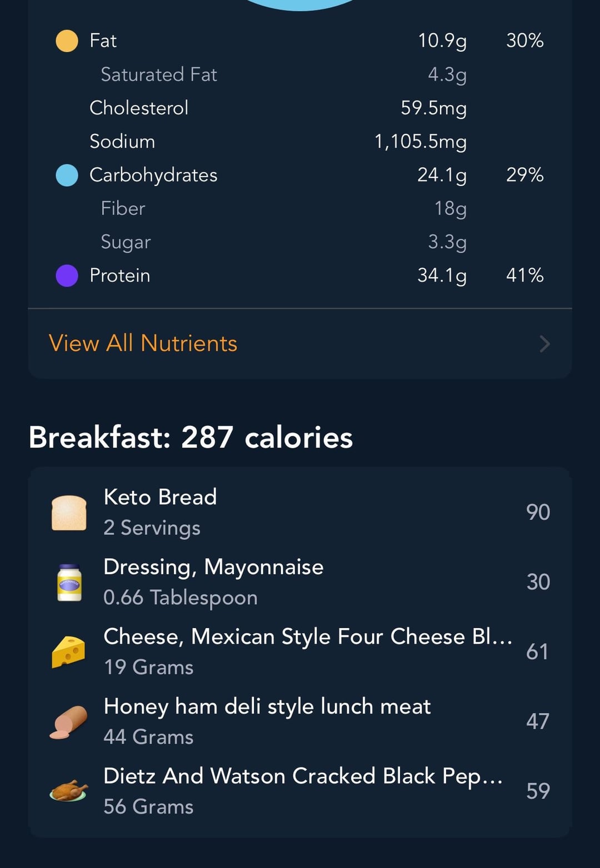Expand nutrients with the chevron arrow
Viewport: 600px width, 868px height.
tap(545, 344)
